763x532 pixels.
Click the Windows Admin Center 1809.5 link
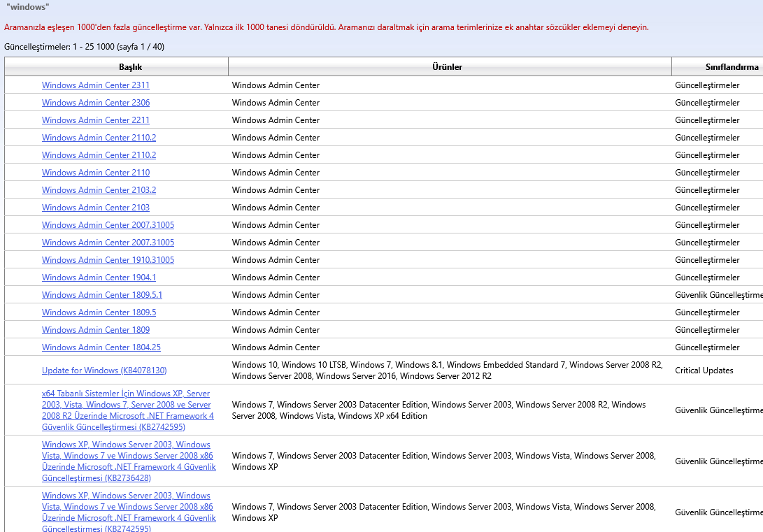[99, 312]
